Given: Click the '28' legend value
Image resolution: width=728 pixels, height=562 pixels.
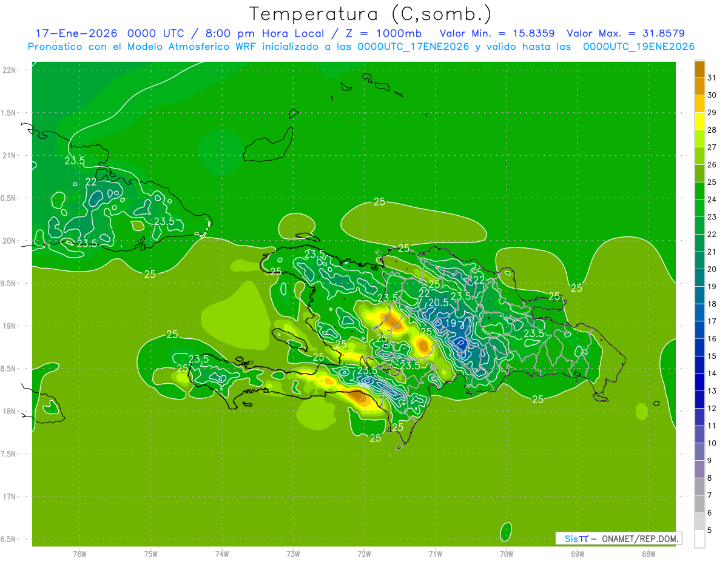Looking at the screenshot, I should 712,130.
